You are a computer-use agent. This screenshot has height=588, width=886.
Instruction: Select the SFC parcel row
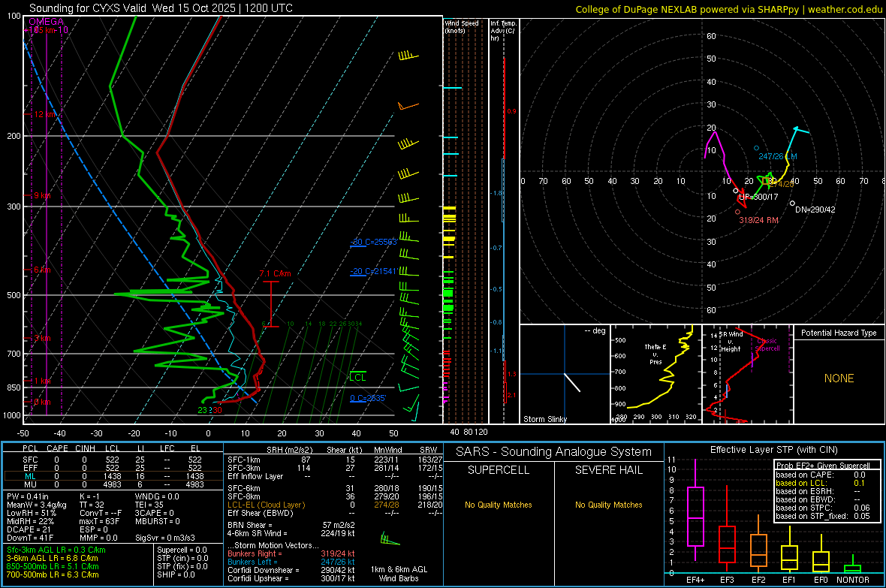pyautogui.click(x=113, y=460)
